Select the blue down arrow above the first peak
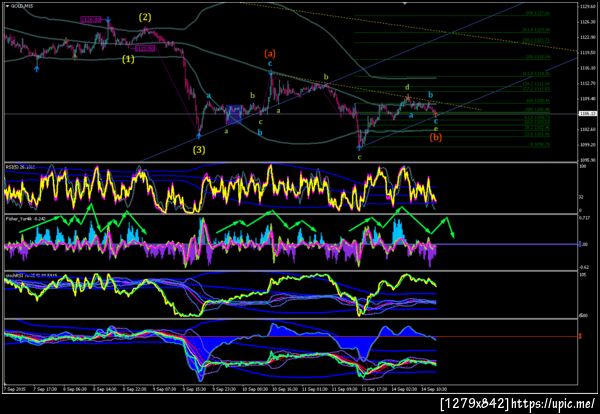This screenshot has height=414, width=600. pyautogui.click(x=108, y=19)
